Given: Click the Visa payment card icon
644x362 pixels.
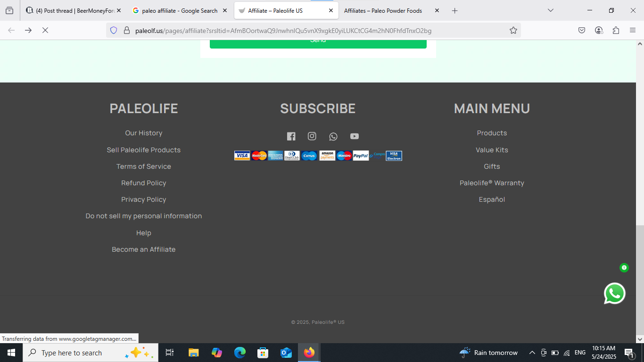Looking at the screenshot, I should coord(242,156).
